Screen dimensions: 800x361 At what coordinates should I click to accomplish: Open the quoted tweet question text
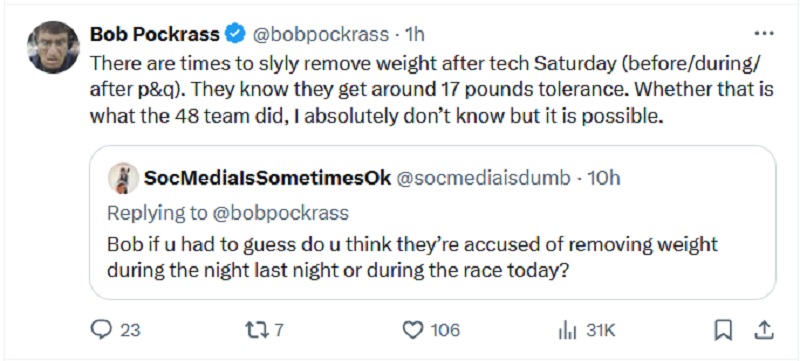(412, 258)
